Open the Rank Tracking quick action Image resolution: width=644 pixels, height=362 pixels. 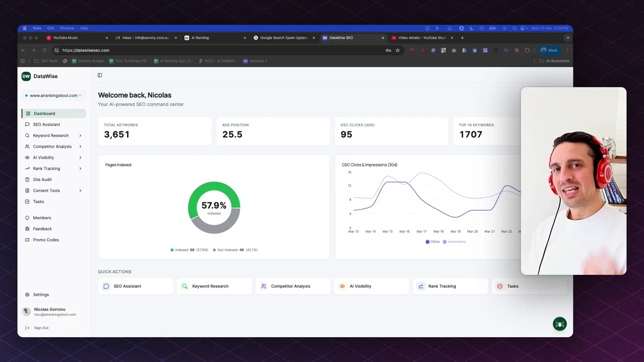(x=442, y=286)
